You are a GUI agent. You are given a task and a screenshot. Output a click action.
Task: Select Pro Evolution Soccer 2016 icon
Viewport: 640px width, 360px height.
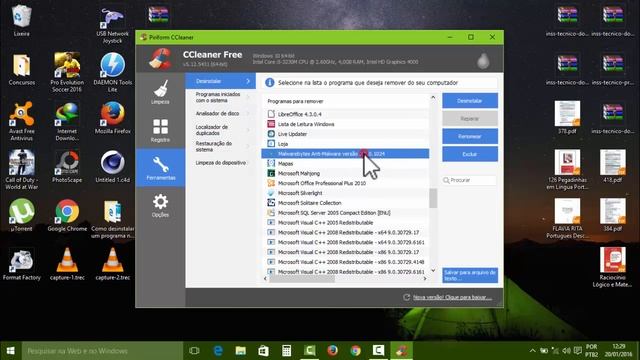click(67, 72)
